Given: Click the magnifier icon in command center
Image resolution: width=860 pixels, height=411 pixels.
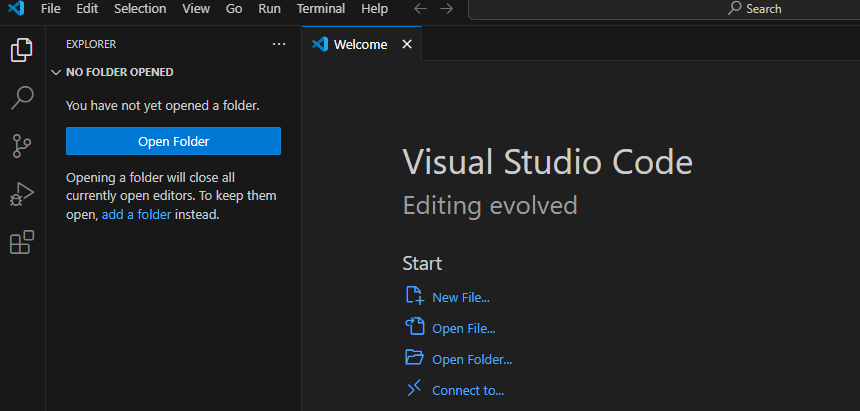Looking at the screenshot, I should coord(734,8).
